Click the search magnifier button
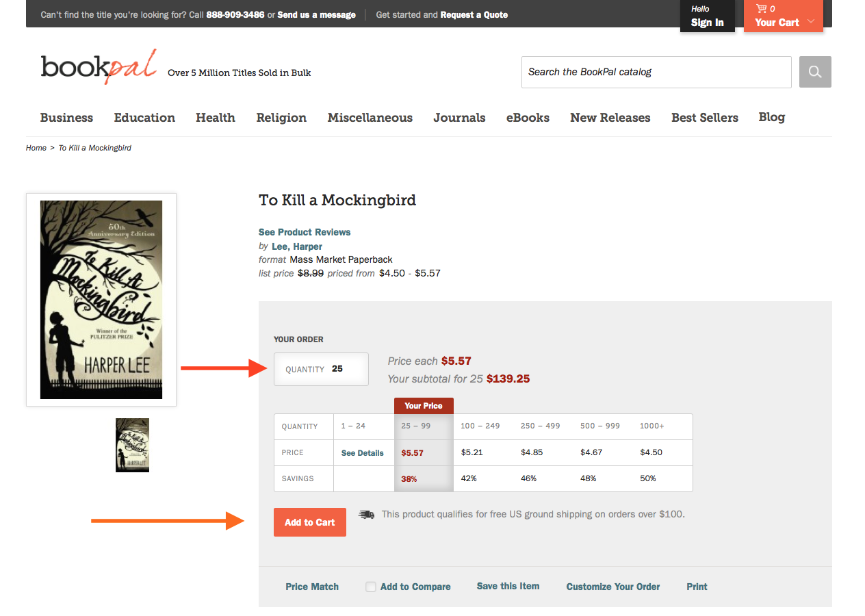Screen dimensions: 865x616 (x=815, y=72)
